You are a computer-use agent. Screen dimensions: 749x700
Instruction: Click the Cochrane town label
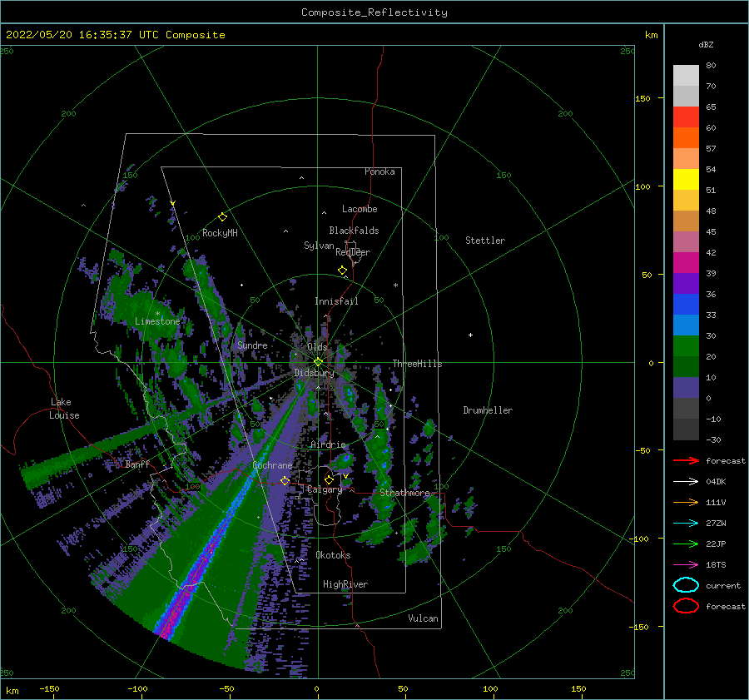click(272, 465)
